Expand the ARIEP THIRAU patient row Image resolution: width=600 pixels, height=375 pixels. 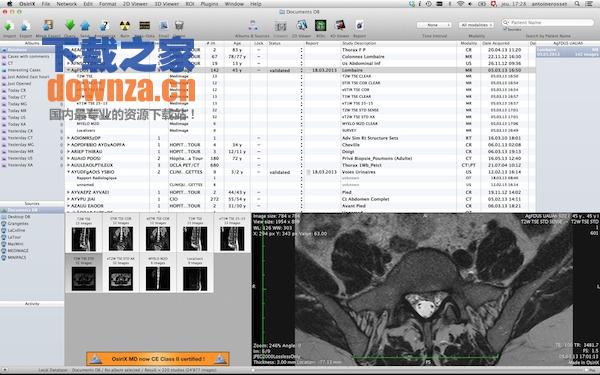68,152
